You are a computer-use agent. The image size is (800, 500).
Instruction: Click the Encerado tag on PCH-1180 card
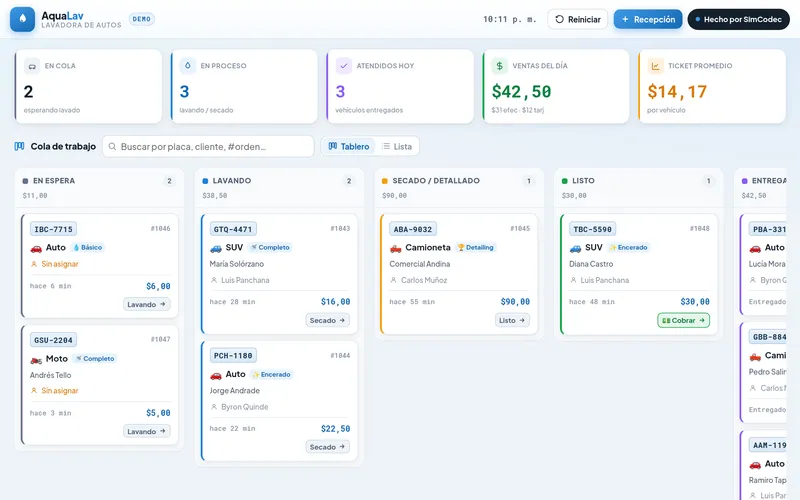271,374
